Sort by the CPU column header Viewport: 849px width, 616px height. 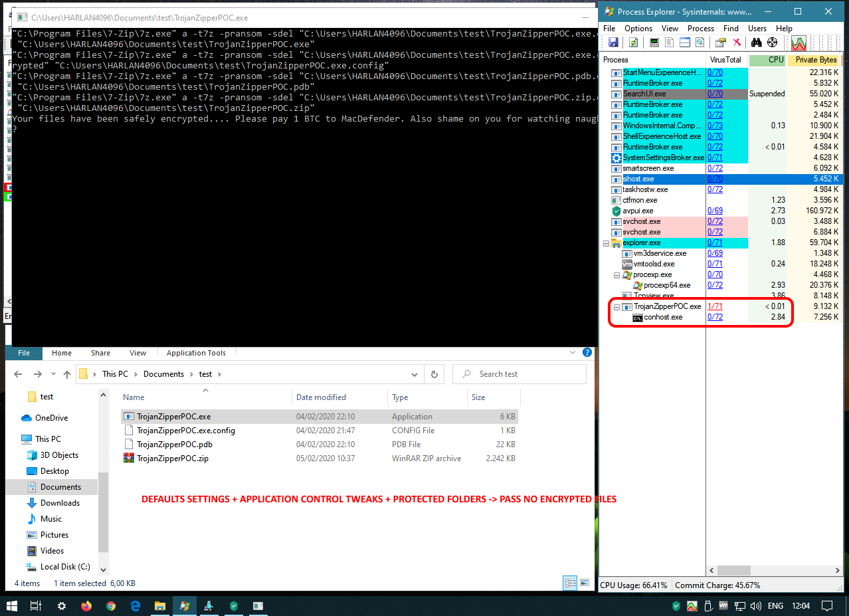click(767, 60)
